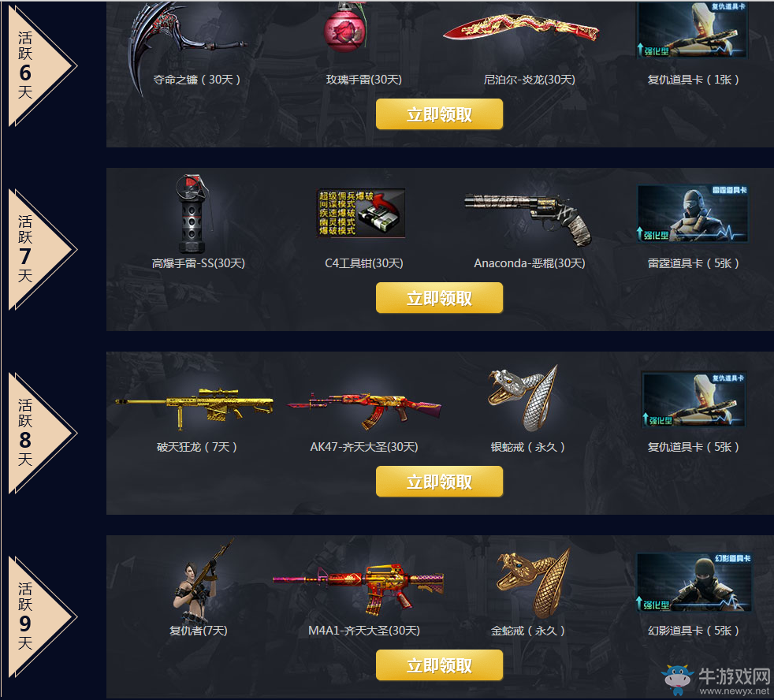Claim the 6-day active reward with 立即领取
The width and height of the screenshot is (774, 700).
coord(439,114)
